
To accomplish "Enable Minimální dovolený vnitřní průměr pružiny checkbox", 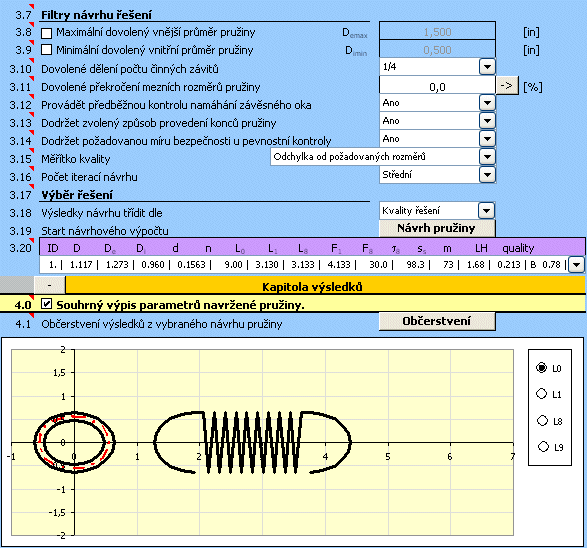I will (x=46, y=50).
